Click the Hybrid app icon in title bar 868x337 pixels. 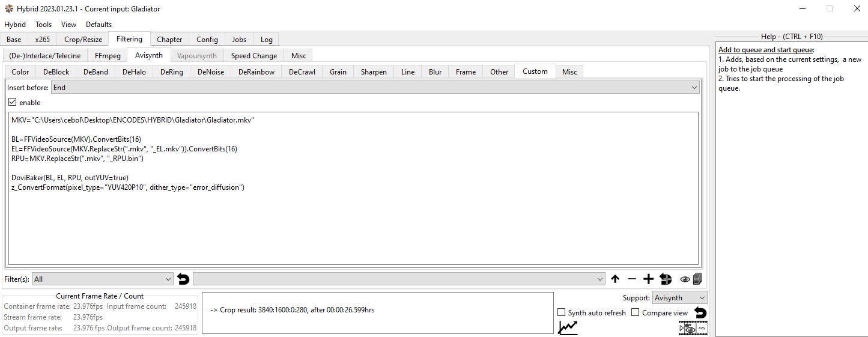(9, 9)
